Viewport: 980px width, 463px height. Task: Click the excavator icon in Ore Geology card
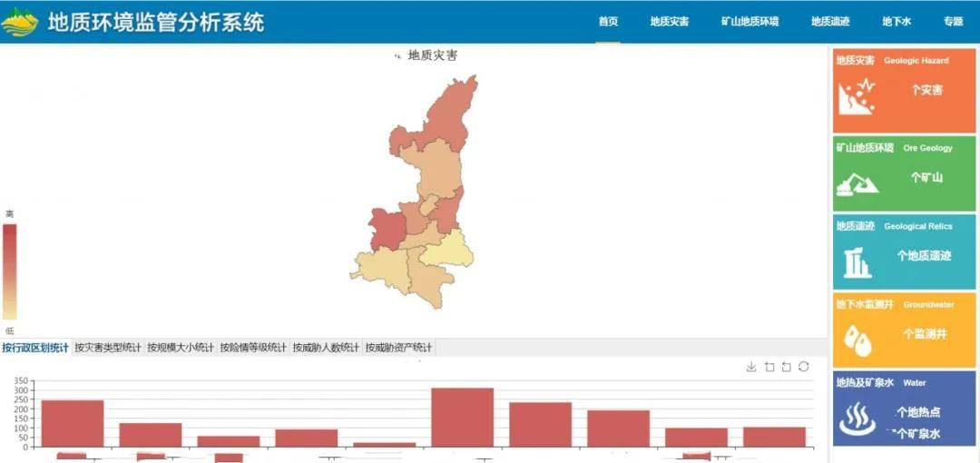857,184
